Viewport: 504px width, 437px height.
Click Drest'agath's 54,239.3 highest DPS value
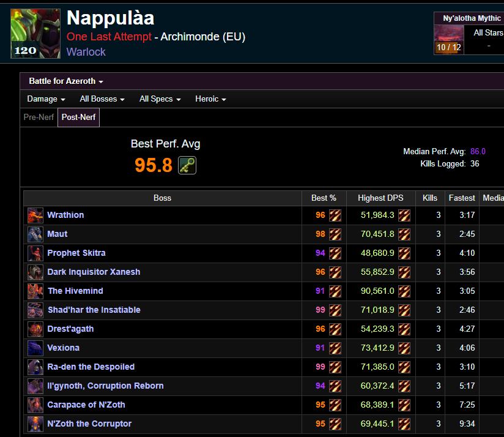pos(377,329)
